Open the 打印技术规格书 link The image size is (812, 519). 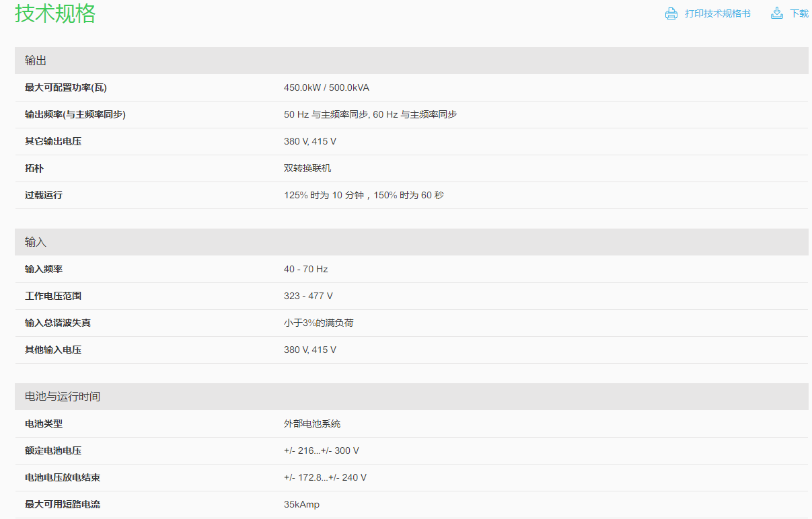tap(717, 13)
